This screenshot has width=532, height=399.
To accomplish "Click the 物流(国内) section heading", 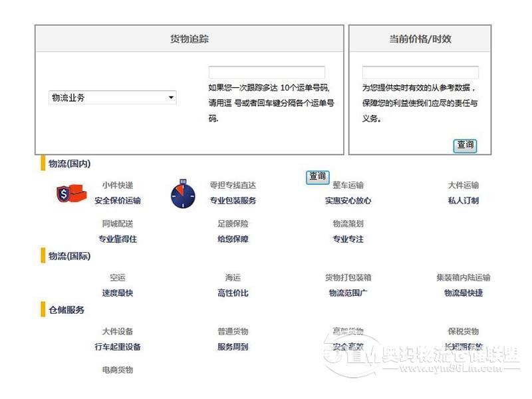I will click(69, 164).
